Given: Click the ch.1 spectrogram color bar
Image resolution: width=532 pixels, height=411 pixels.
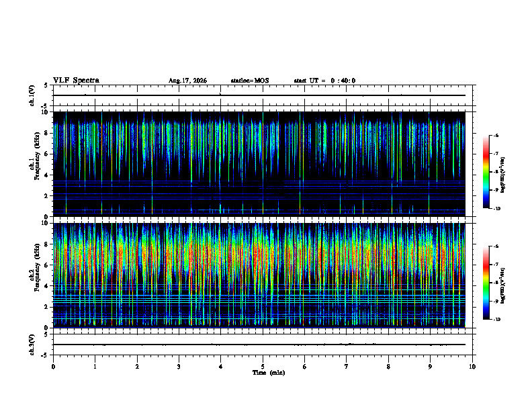Looking at the screenshot, I should (486, 172).
